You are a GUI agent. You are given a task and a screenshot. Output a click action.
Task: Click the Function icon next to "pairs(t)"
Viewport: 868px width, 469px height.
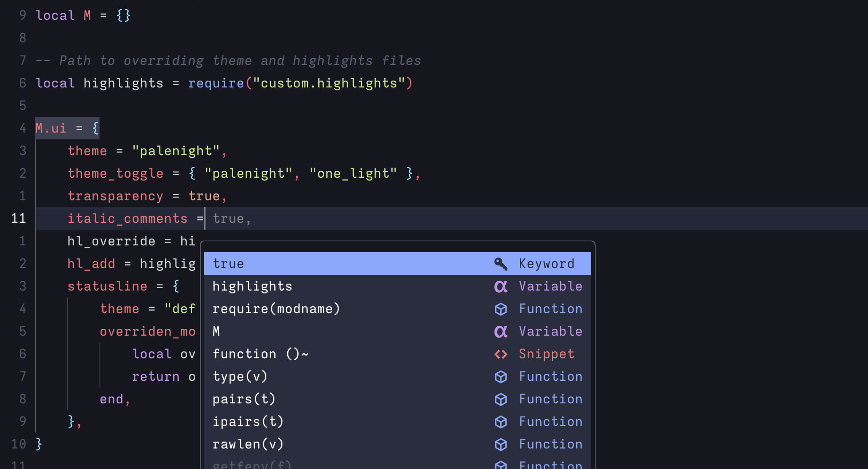point(500,399)
